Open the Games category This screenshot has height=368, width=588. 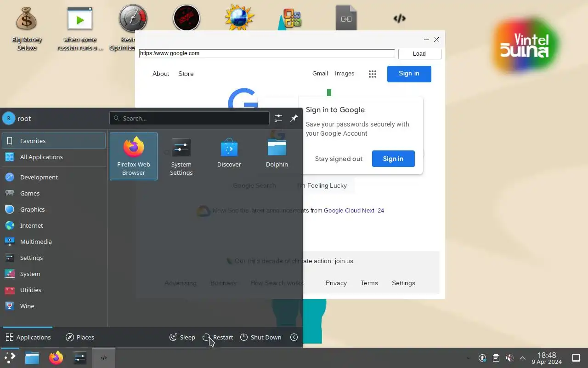click(54, 193)
